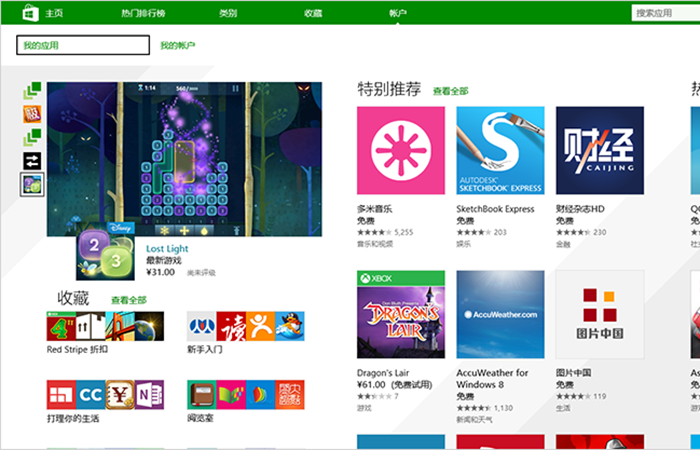Open the 财经 Caijing app tile

coord(600,150)
